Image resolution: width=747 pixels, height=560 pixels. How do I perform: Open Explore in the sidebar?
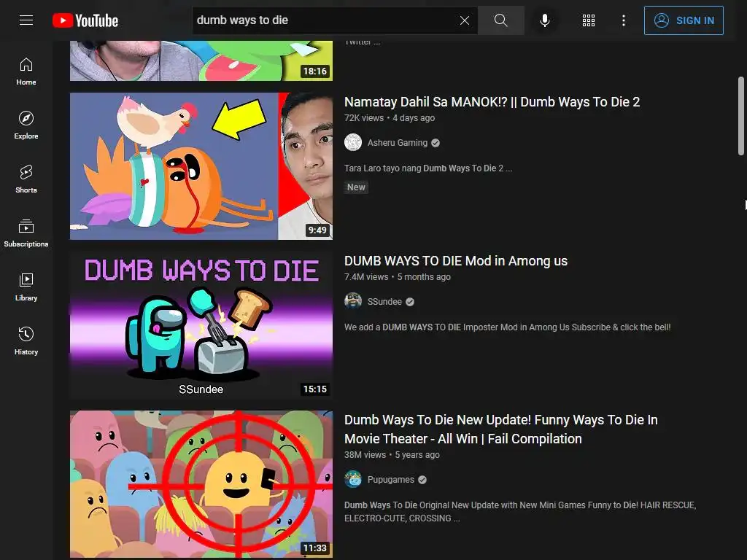(x=26, y=125)
